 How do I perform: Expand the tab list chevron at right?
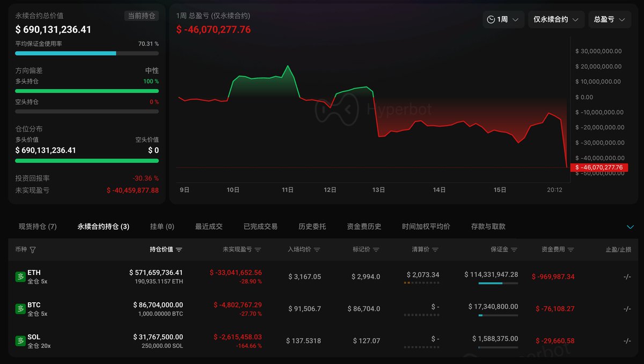click(630, 227)
